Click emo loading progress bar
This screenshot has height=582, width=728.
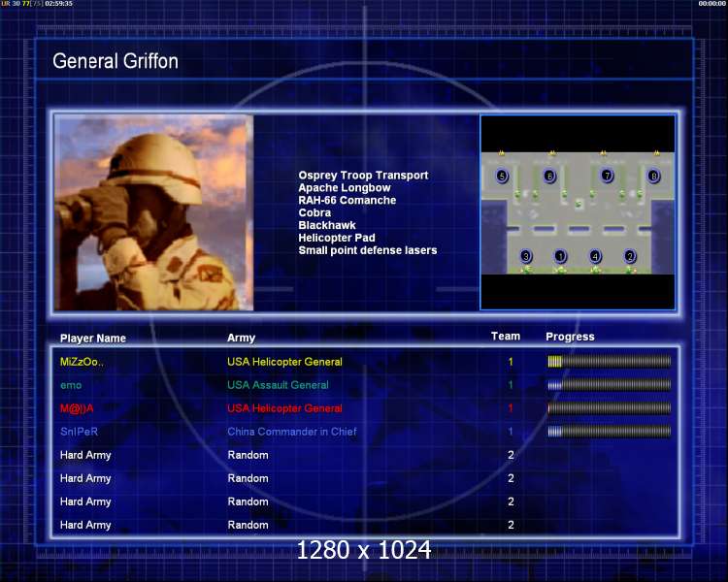(x=610, y=384)
